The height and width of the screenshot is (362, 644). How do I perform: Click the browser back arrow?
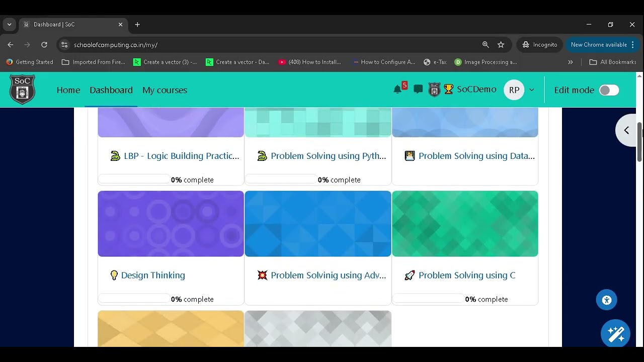[x=11, y=45]
